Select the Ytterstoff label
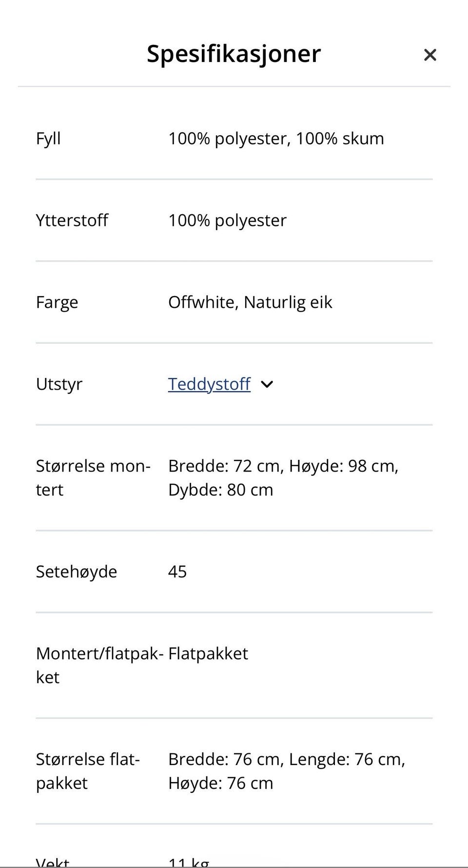Viewport: 468px width, 868px height. click(x=72, y=220)
